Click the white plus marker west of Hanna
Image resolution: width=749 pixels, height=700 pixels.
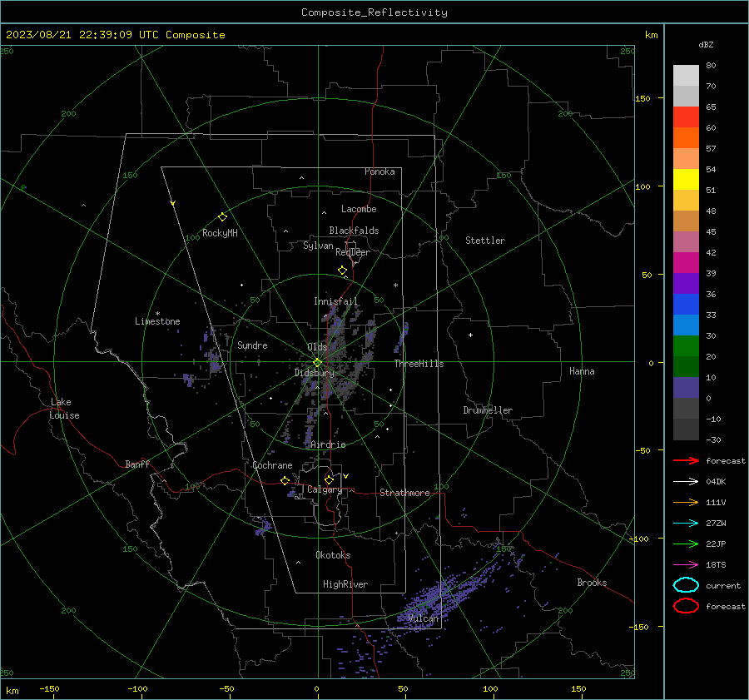click(470, 335)
